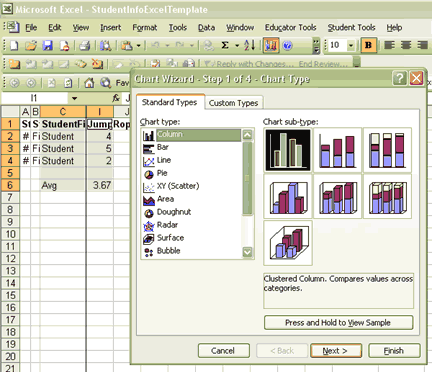Launch the Chart Wizard toolbar icon

tap(271, 45)
